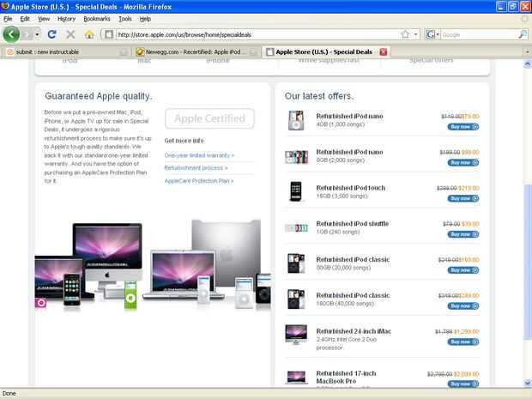Open the Refurbished iPod touch title link

point(351,188)
